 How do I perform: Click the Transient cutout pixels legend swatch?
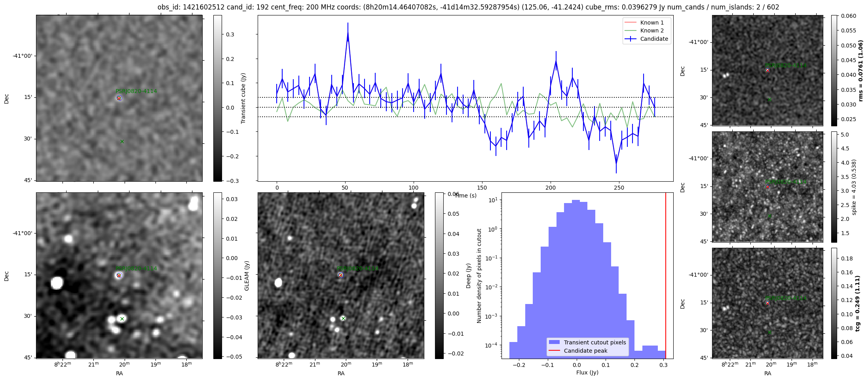(x=554, y=342)
